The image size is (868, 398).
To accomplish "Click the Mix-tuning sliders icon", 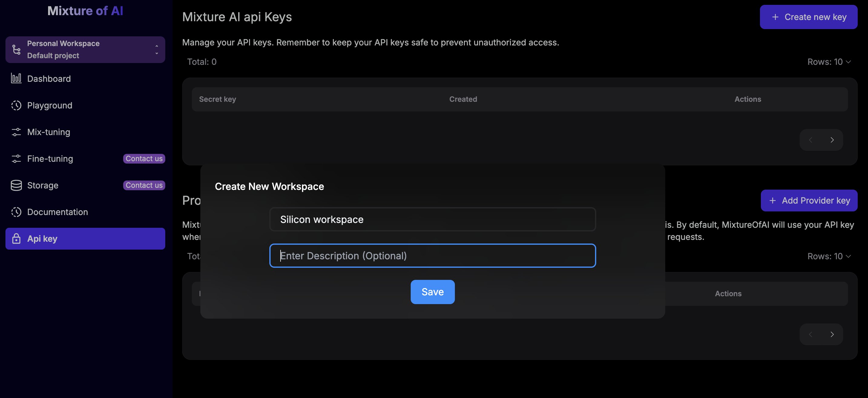I will coord(16,132).
